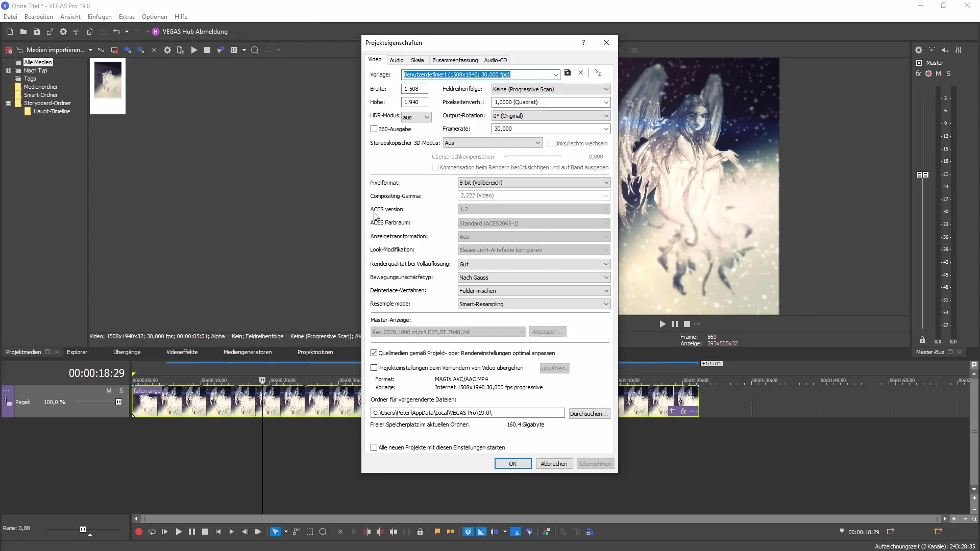Switch to the Videoeffekte panel tab

[x=182, y=352]
